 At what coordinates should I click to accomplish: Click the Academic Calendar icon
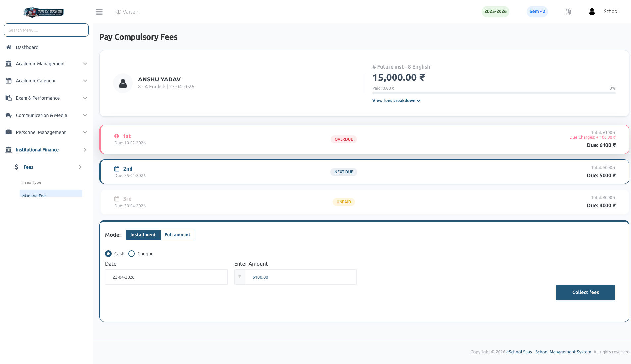[x=9, y=81]
